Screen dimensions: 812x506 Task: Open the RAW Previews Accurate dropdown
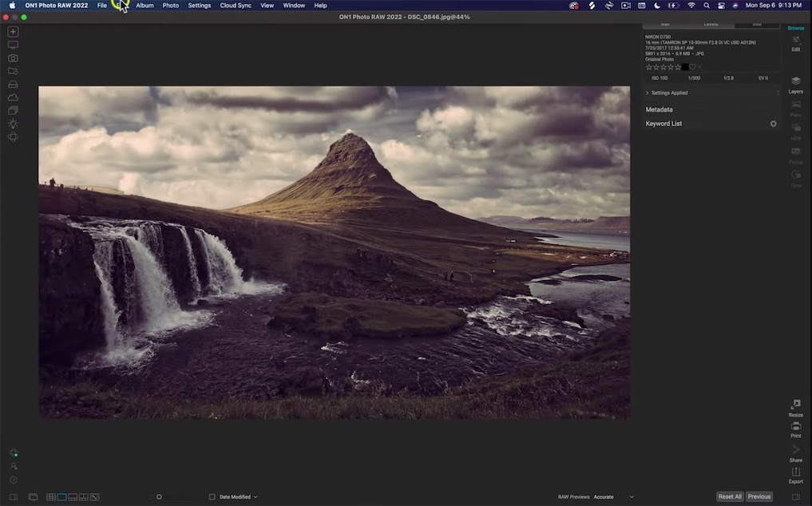pos(614,496)
